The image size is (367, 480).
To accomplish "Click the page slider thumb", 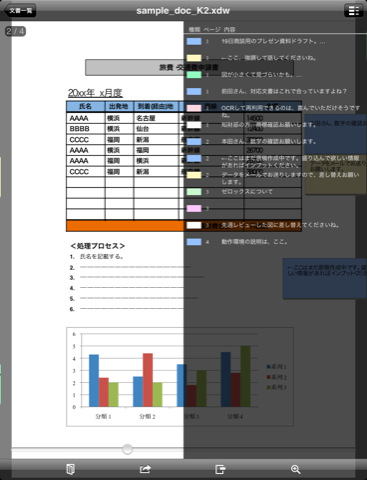I will 127,449.
